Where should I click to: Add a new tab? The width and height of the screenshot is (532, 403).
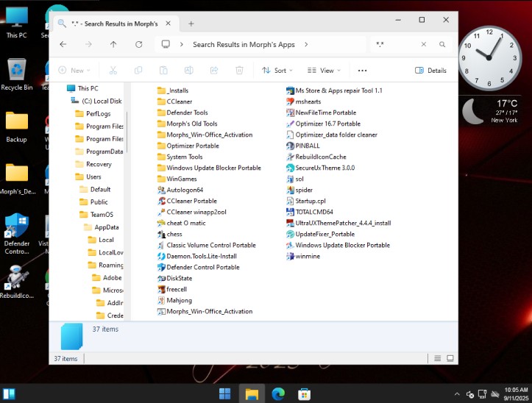pos(191,24)
